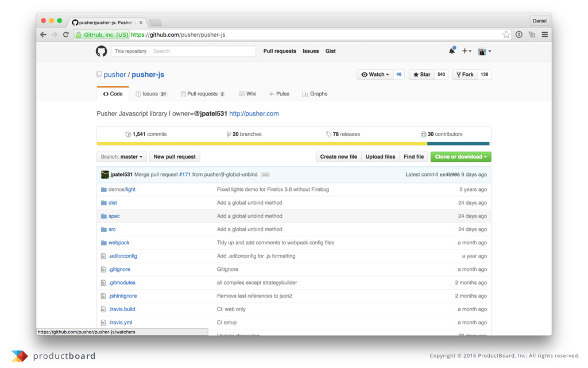Viewport: 588px width, 368px height.
Task: Open the http://pusher.com link
Action: click(254, 114)
